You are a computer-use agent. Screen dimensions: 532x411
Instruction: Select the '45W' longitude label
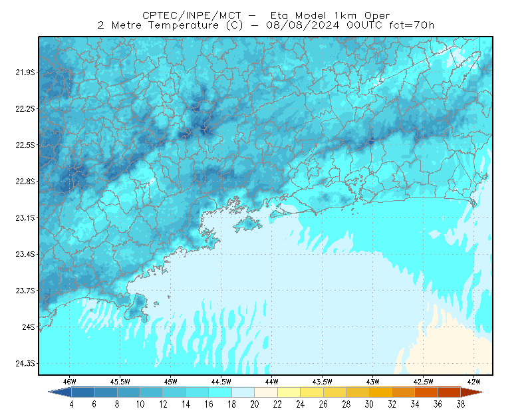click(x=170, y=382)
